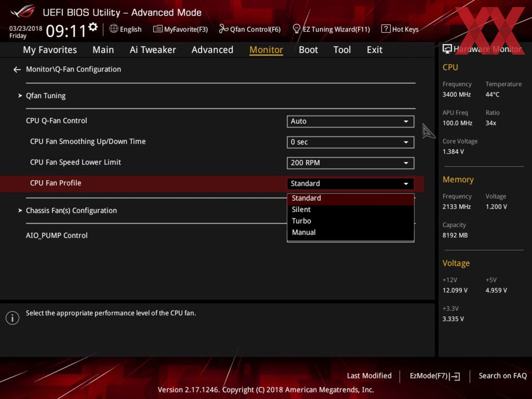This screenshot has width=532, height=399.
Task: Open CPU Fan Speed Lower Limit dropdown
Action: coord(350,163)
